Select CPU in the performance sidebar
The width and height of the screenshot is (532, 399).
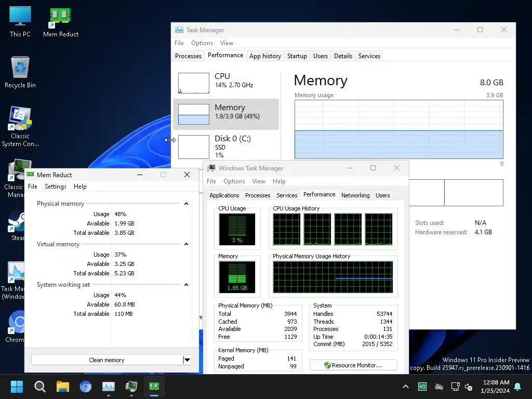click(x=226, y=83)
